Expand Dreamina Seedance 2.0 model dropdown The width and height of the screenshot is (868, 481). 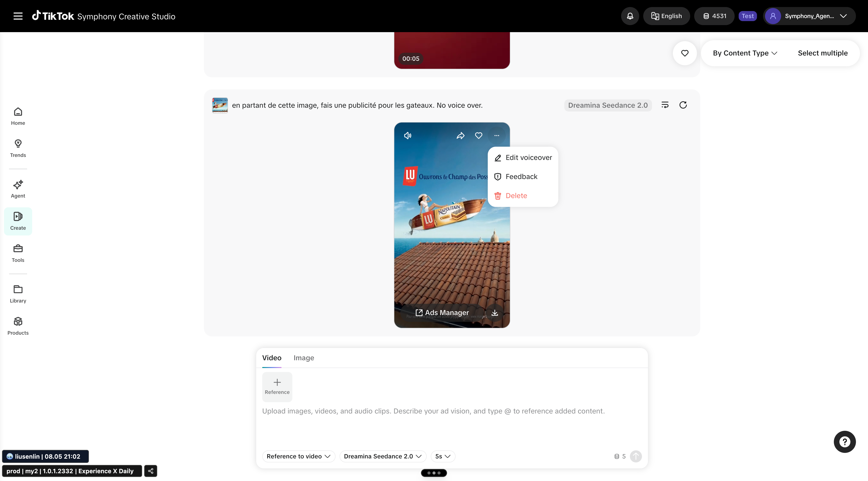[x=383, y=456]
